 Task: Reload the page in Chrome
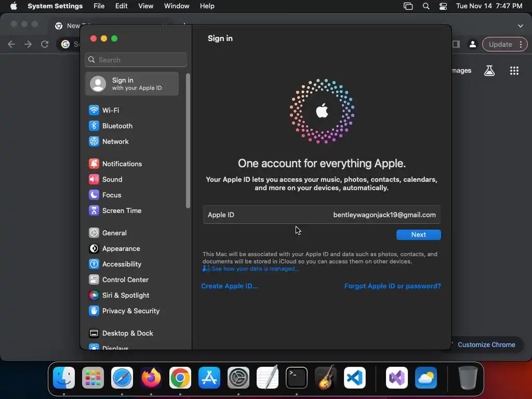tap(45, 44)
